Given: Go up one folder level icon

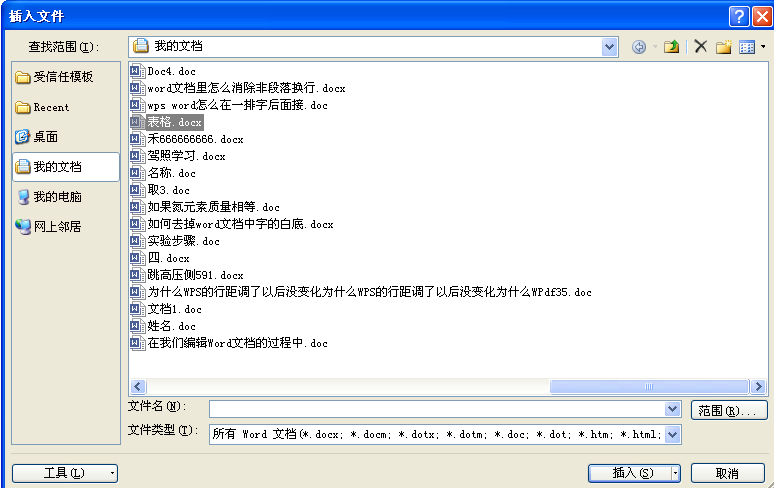Looking at the screenshot, I should click(x=671, y=47).
